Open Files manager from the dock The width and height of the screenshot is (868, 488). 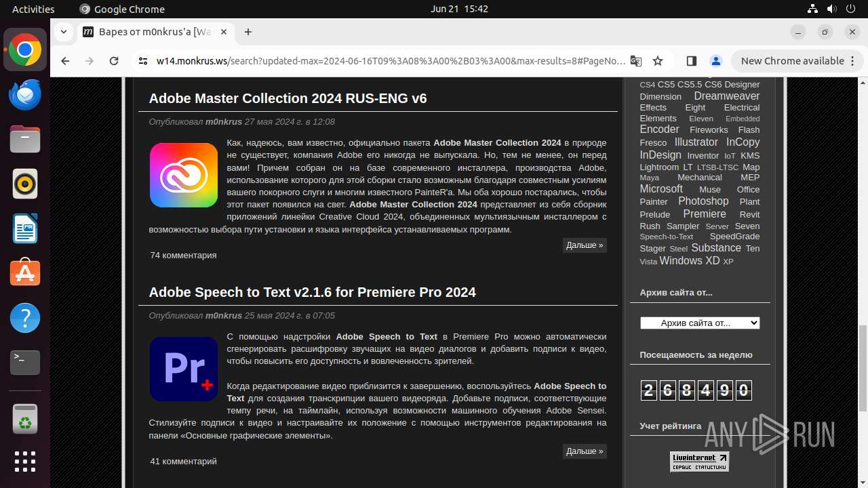pyautogui.click(x=25, y=140)
